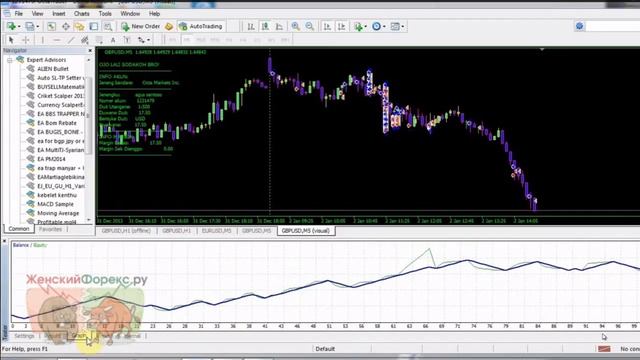Screen dimensions: 640x360
Task: Open the Tester Settings tab
Action: tap(24, 336)
